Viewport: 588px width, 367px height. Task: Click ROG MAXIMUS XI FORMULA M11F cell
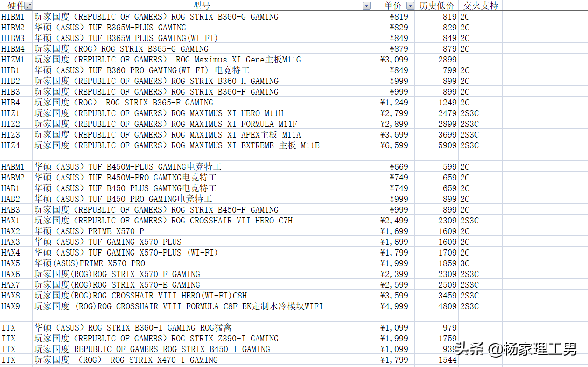pos(202,124)
